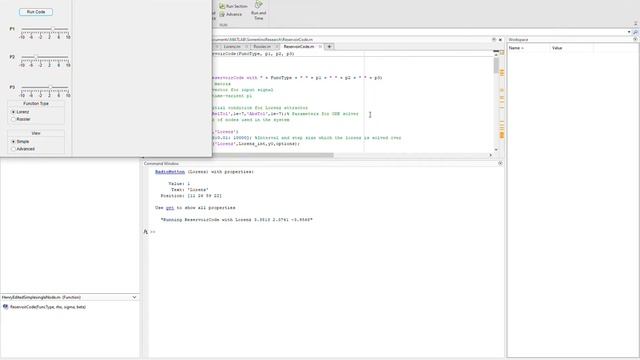Screen dimensions: 640x360
Task: Click the editor vertical scrollbar thumb
Action: [496, 64]
